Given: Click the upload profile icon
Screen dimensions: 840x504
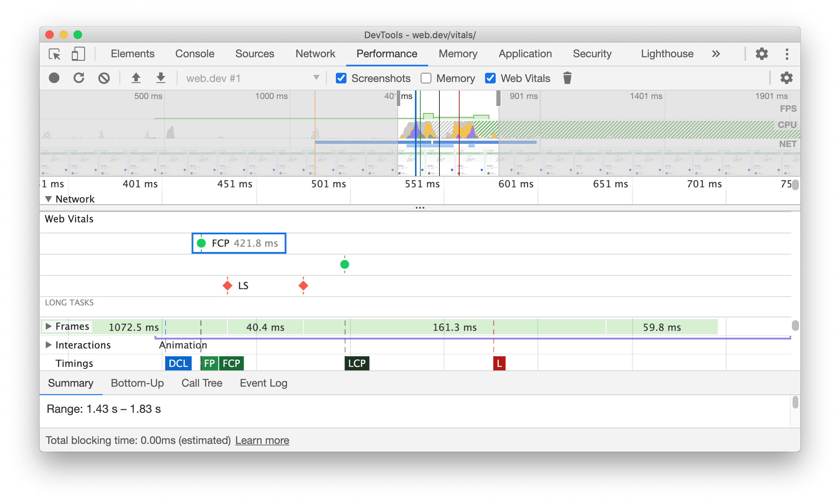Looking at the screenshot, I should click(135, 78).
